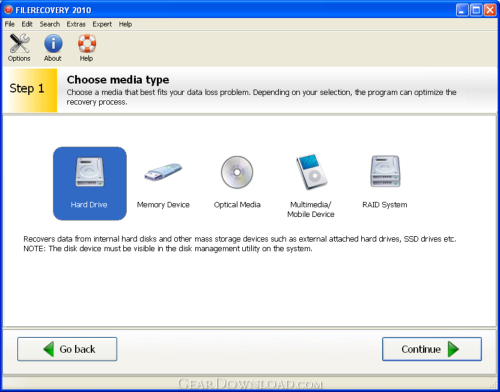
Task: Open the Options wrench-and-screwdriver icon
Action: [x=19, y=44]
